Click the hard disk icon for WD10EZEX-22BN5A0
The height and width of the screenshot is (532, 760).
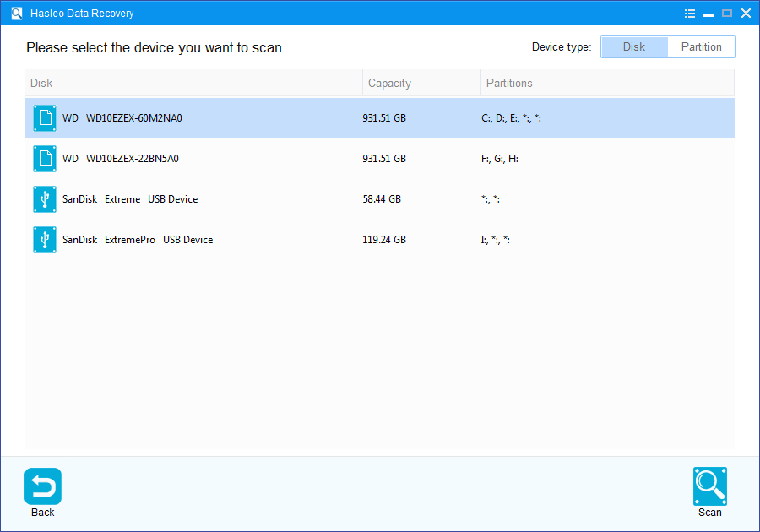[45, 159]
